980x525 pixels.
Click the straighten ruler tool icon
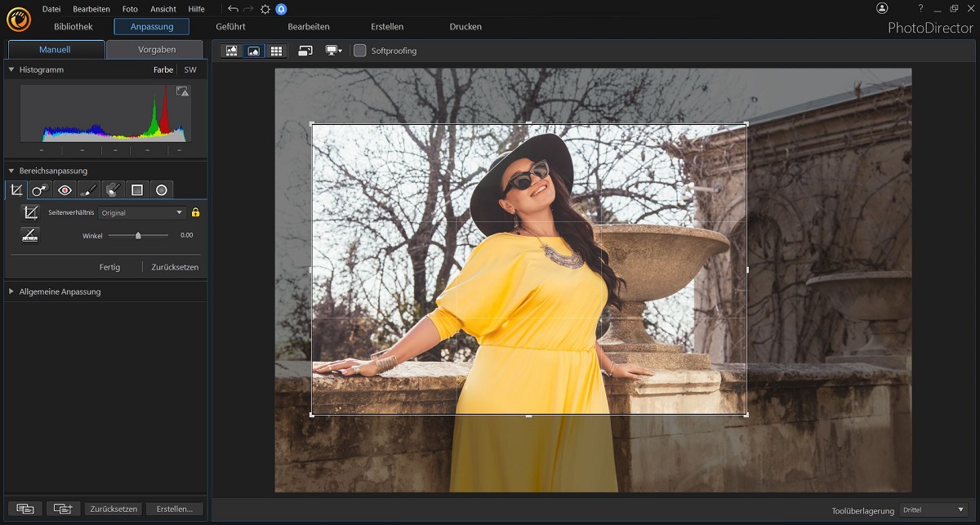(30, 235)
